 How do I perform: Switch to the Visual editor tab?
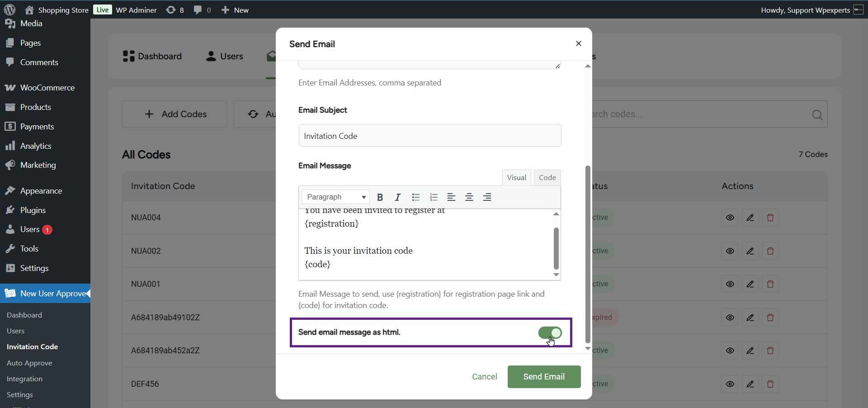[x=516, y=178]
